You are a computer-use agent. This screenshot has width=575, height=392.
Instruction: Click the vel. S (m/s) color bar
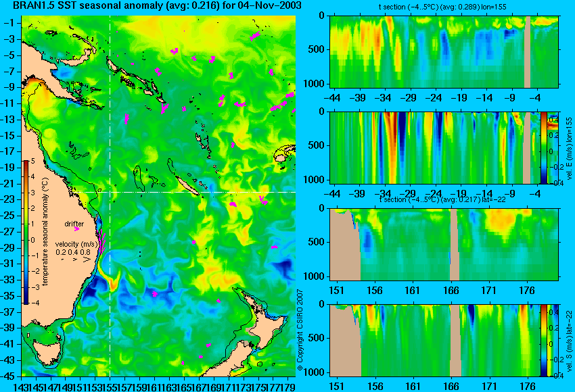543,341
